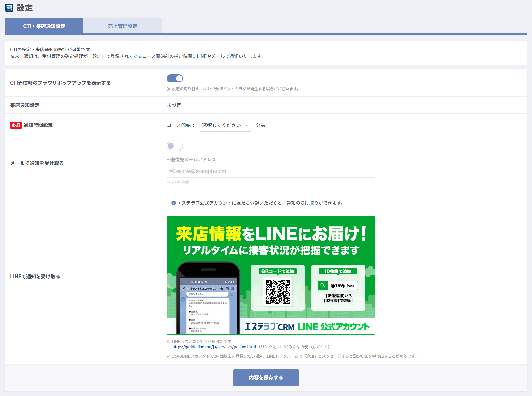Click the email address input field
The width and height of the screenshot is (532, 396).
[x=271, y=171]
